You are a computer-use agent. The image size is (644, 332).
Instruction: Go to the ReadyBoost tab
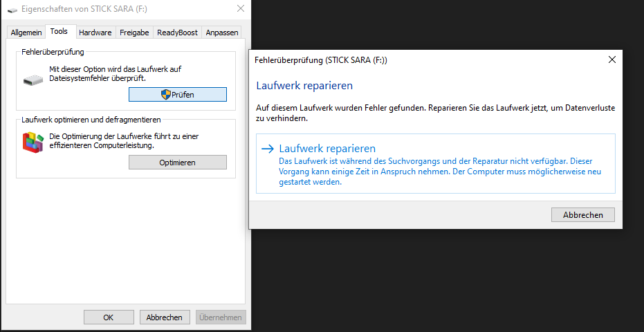(x=177, y=33)
